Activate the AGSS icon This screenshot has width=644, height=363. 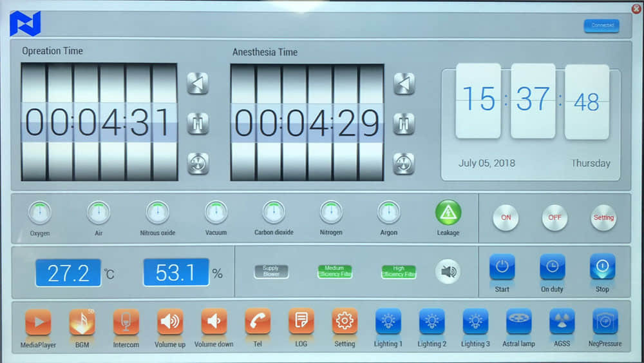tap(562, 321)
